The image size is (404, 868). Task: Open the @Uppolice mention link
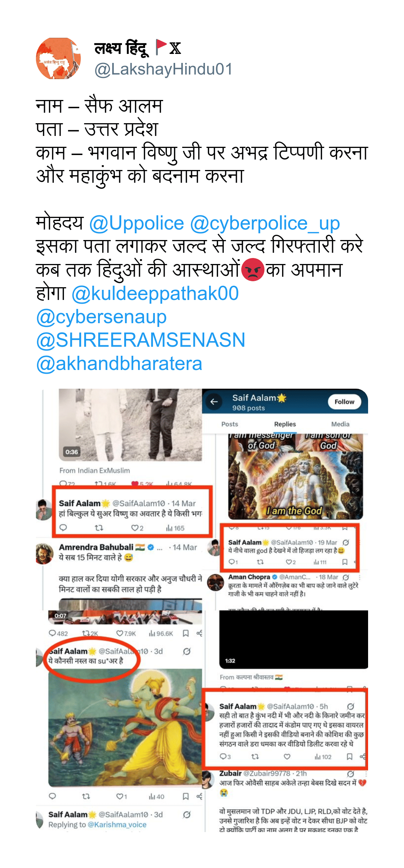137,224
